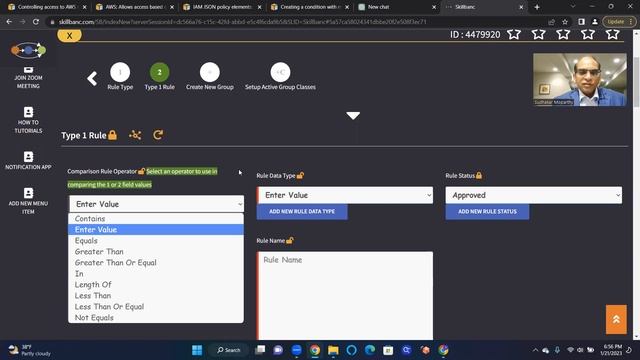This screenshot has width=640, height=360.
Task: Collapse section with white down triangle
Action: (x=353, y=116)
